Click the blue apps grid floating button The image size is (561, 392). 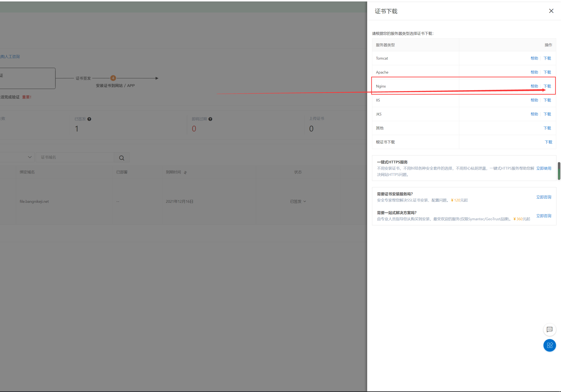[x=549, y=345]
